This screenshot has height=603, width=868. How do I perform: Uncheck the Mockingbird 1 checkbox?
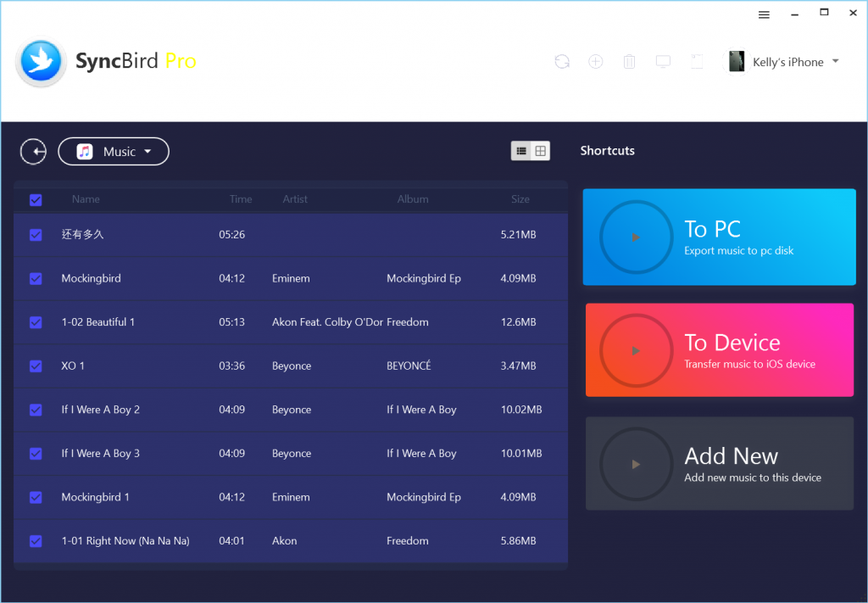coord(36,497)
